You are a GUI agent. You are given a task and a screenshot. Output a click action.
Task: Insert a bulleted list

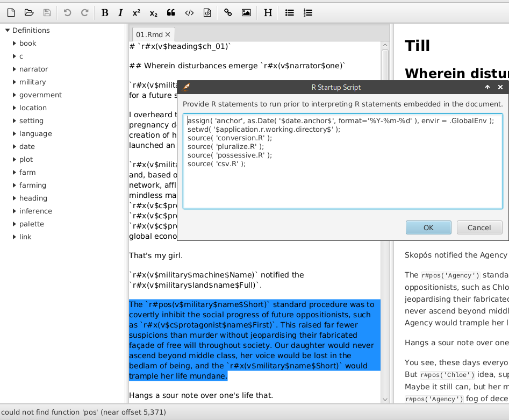(x=289, y=12)
